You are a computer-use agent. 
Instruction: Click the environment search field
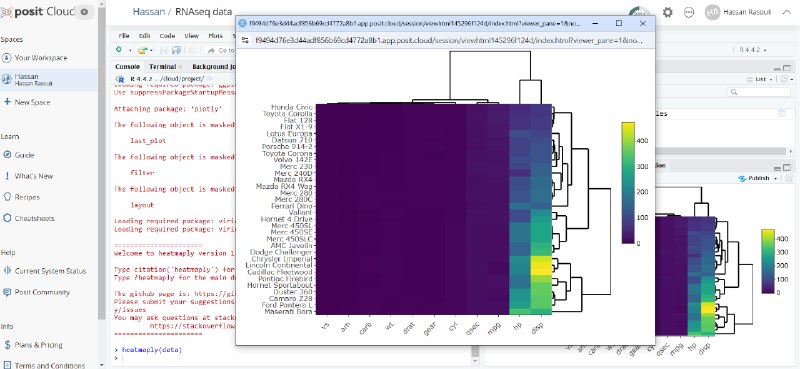tap(760, 92)
